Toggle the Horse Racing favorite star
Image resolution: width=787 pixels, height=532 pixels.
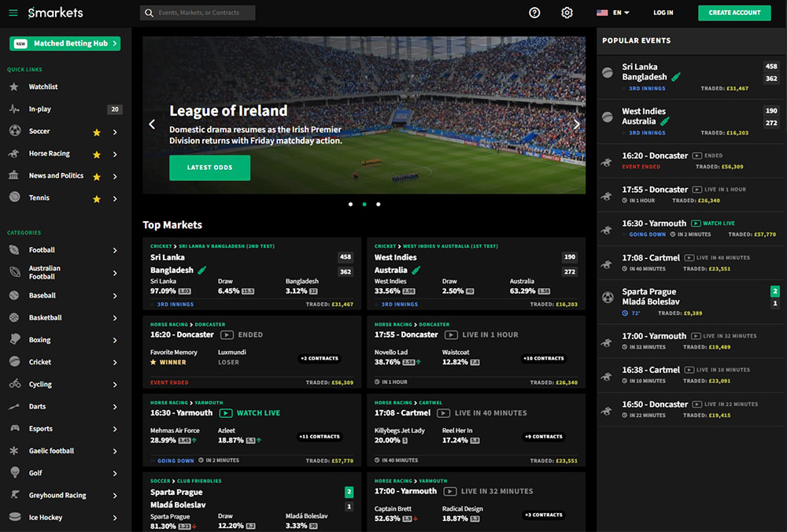[x=97, y=154]
